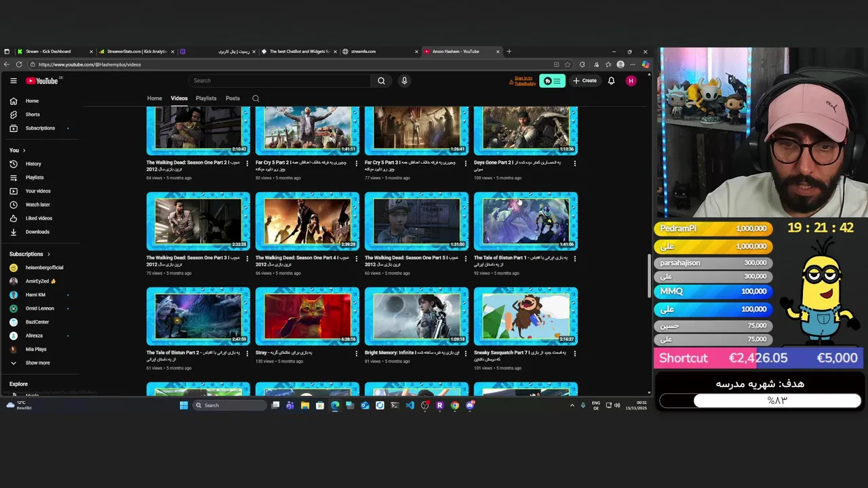The height and width of the screenshot is (488, 868).
Task: Open Your videos in sidebar
Action: pos(38,191)
